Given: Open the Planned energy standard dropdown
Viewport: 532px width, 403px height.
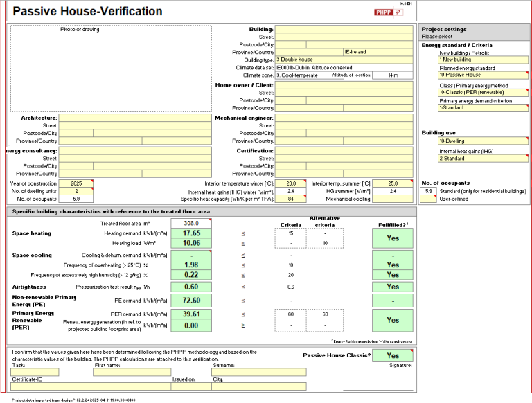Looking at the screenshot, I should click(483, 75).
